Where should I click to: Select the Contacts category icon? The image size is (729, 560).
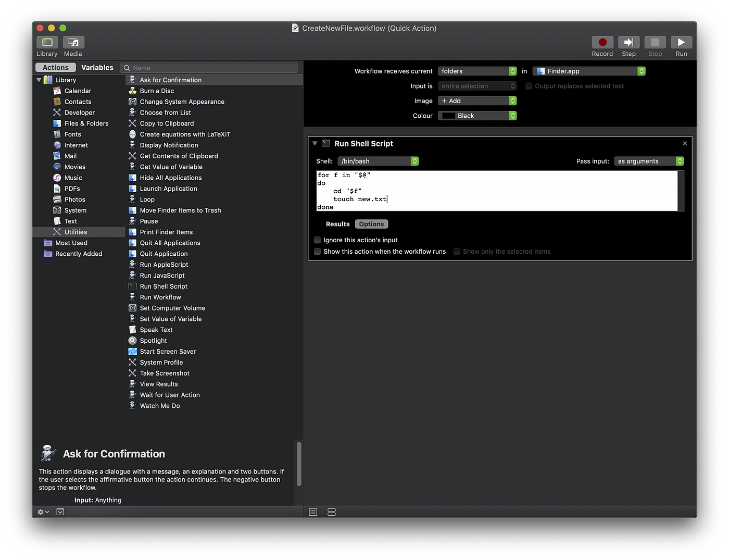point(57,102)
